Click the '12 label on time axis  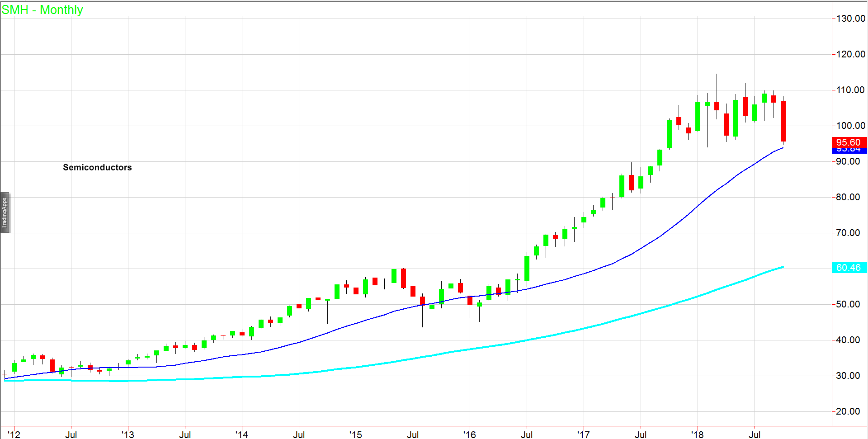click(14, 434)
